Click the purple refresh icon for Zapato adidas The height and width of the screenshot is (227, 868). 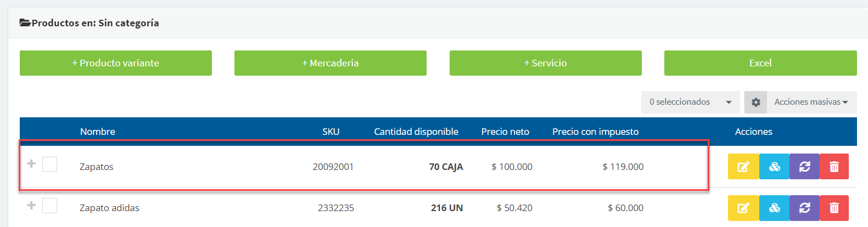(804, 208)
